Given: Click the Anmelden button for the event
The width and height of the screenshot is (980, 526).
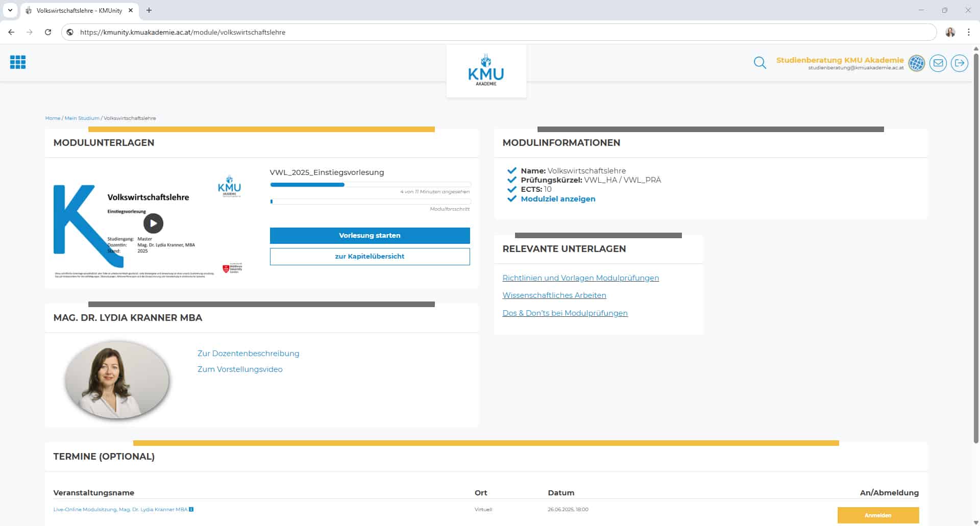Looking at the screenshot, I should coord(878,515).
